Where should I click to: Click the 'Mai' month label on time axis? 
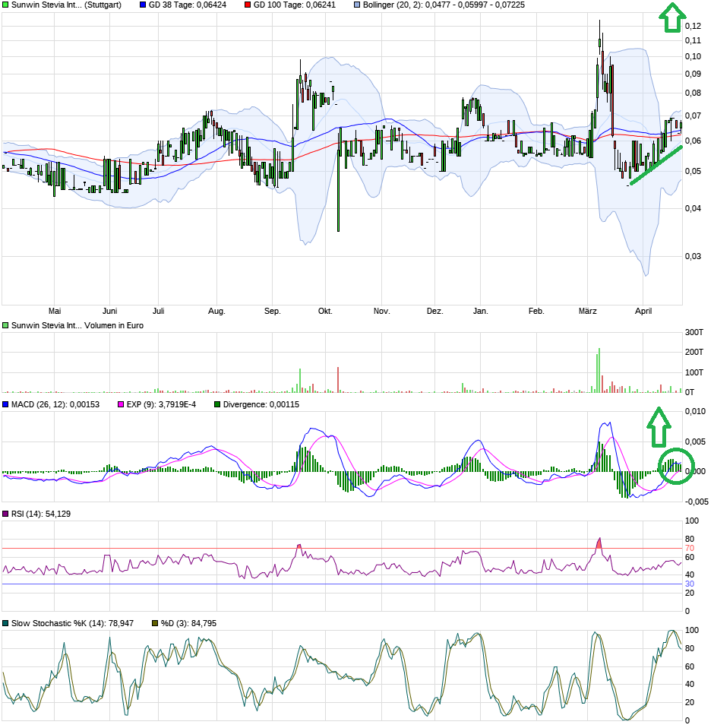[55, 311]
